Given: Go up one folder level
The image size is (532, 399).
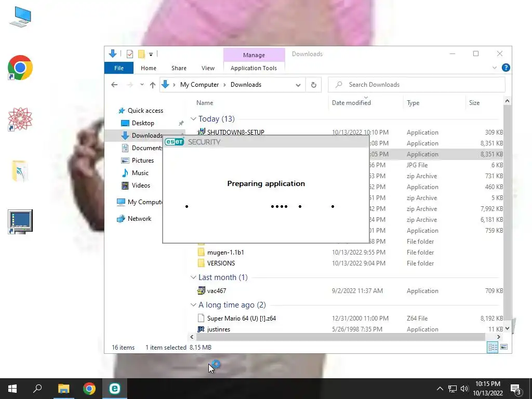Looking at the screenshot, I should click(153, 85).
